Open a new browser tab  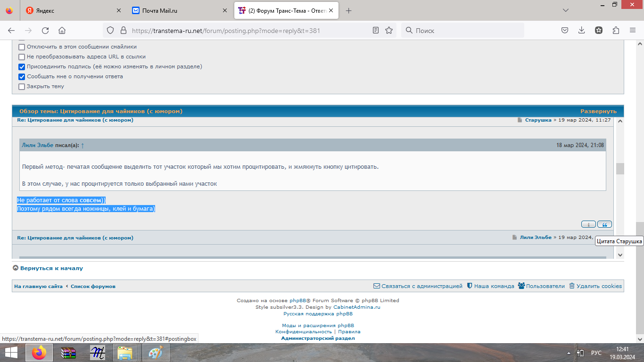[349, 10]
